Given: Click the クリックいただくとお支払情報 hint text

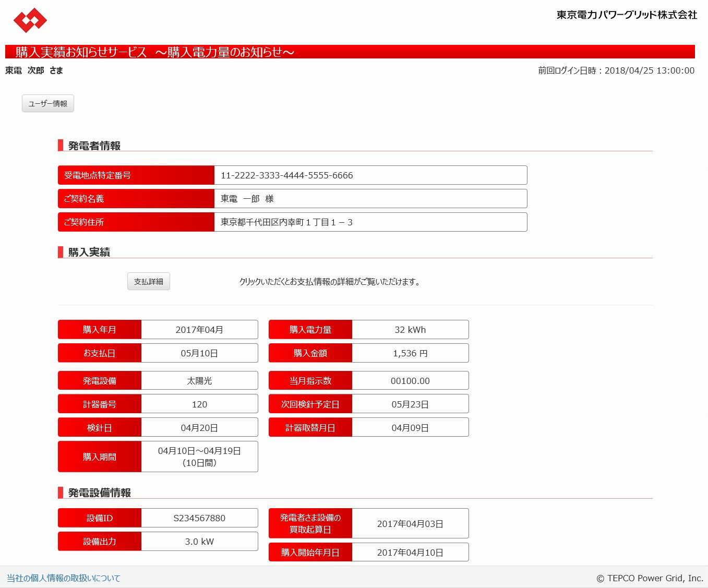Looking at the screenshot, I should click(x=330, y=282).
